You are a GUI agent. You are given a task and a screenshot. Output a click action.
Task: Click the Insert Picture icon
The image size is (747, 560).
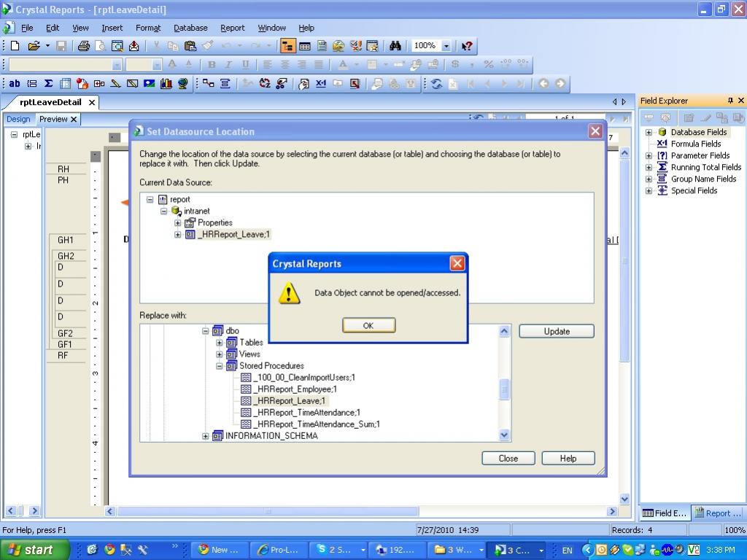pyautogui.click(x=149, y=83)
